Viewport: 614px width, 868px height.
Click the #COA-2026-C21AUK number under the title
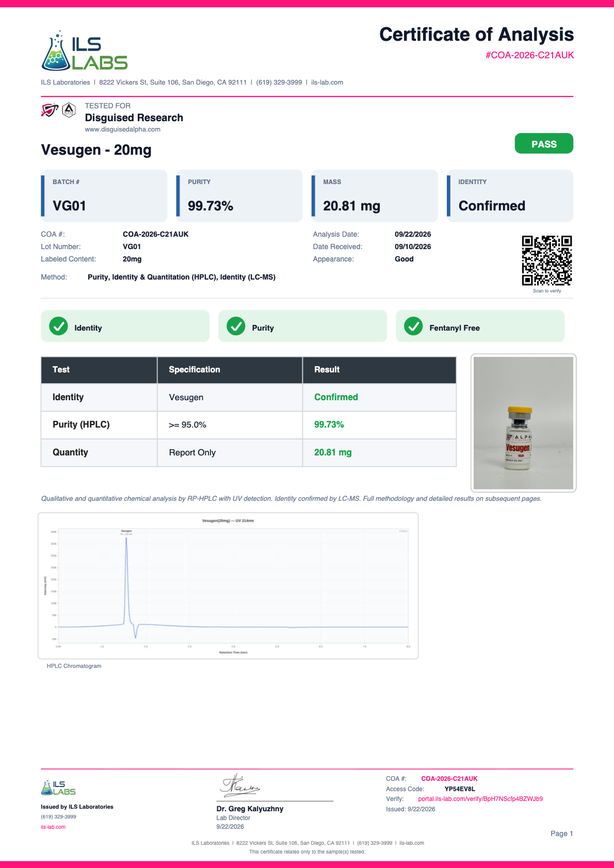(x=529, y=55)
